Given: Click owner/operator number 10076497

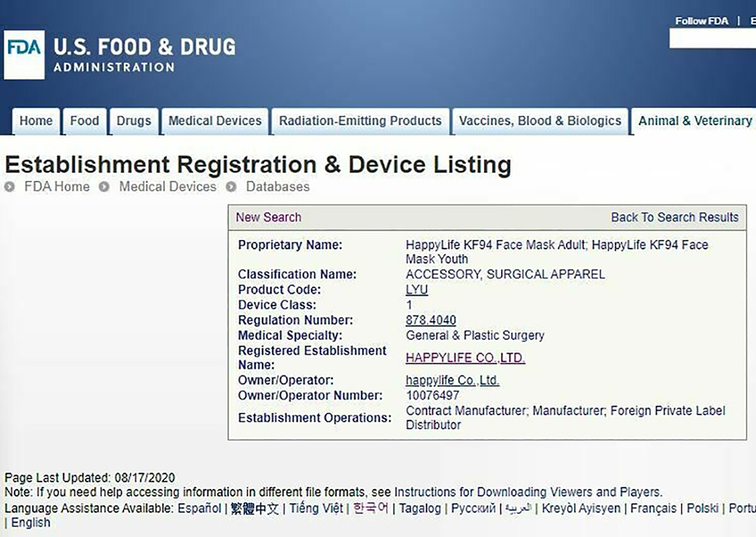Looking at the screenshot, I should 433,396.
